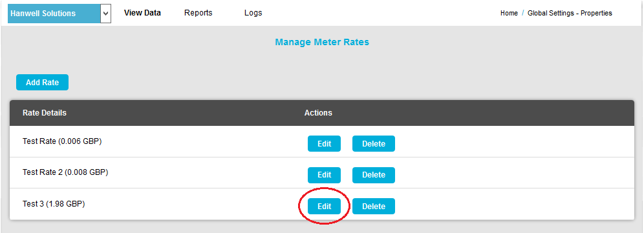Delete the Test 3 (1.98 GBP) rate
644x233 pixels.
(374, 207)
